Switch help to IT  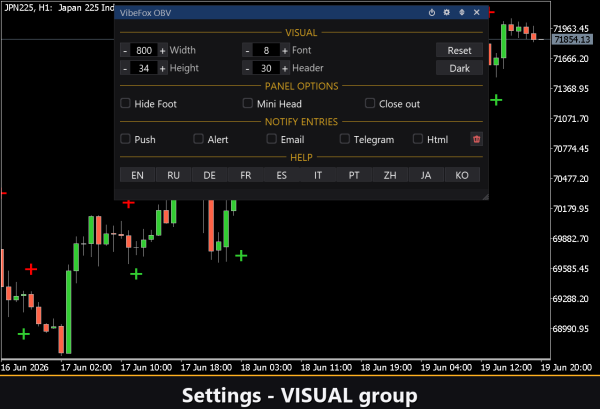click(318, 175)
